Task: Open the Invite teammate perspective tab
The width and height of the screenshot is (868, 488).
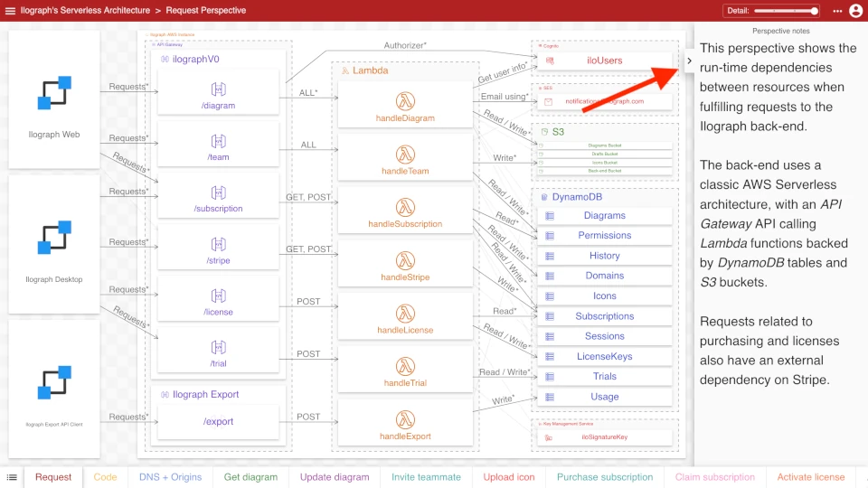Action: click(426, 477)
